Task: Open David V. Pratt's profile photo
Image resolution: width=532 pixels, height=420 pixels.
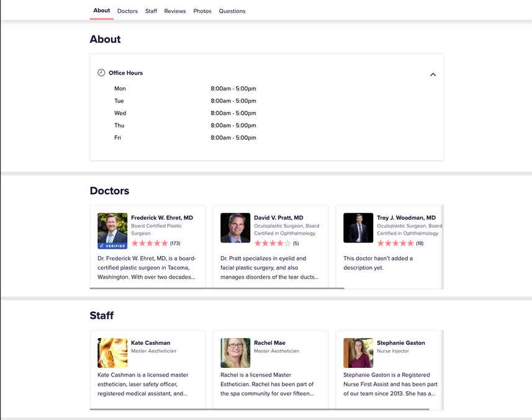Action: click(x=235, y=228)
